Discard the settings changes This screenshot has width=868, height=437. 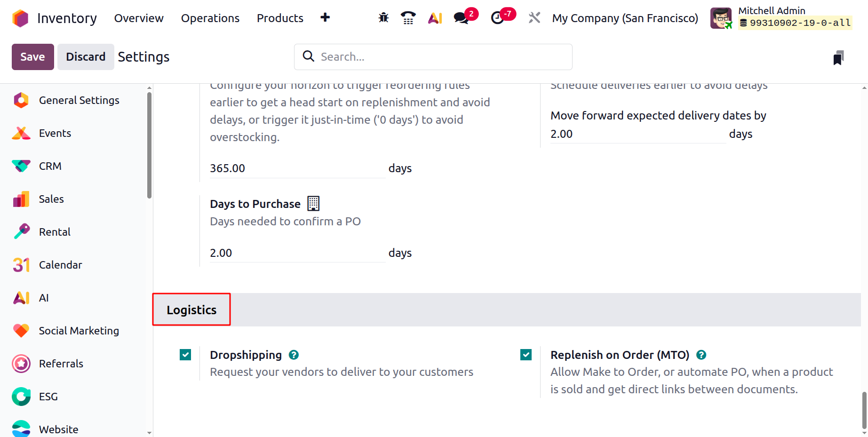click(x=86, y=57)
